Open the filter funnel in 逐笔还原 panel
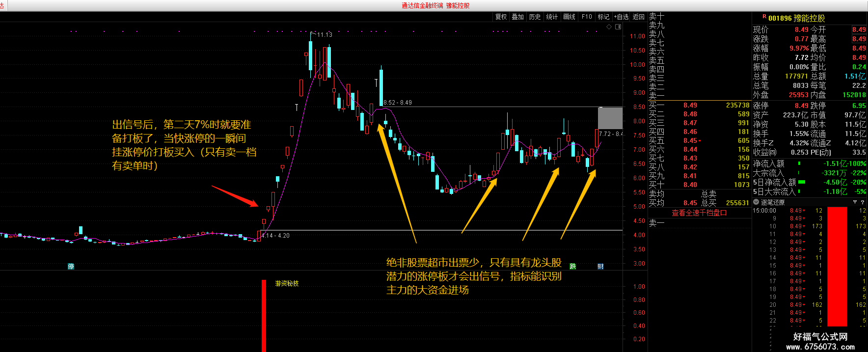The image size is (868, 352). 855,202
